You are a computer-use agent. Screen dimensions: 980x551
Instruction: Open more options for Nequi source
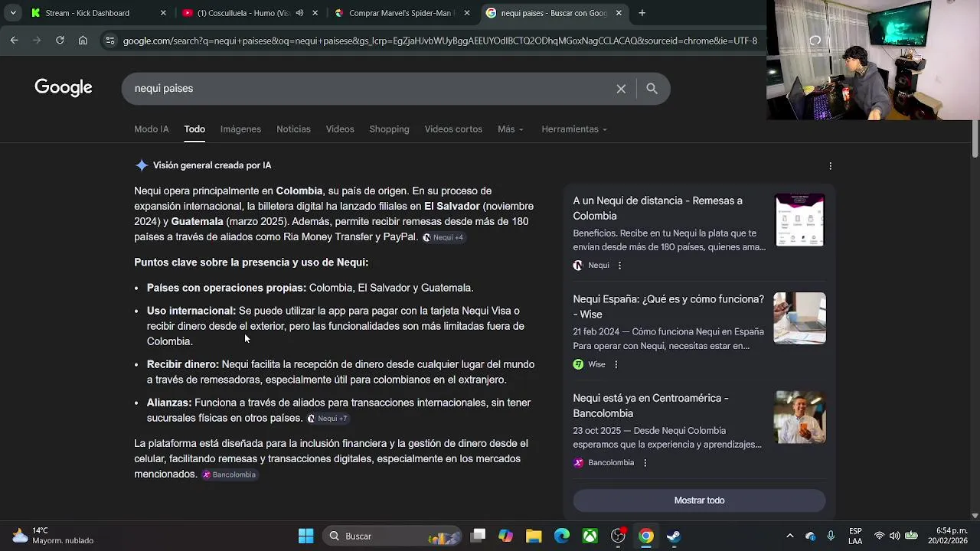tap(619, 266)
